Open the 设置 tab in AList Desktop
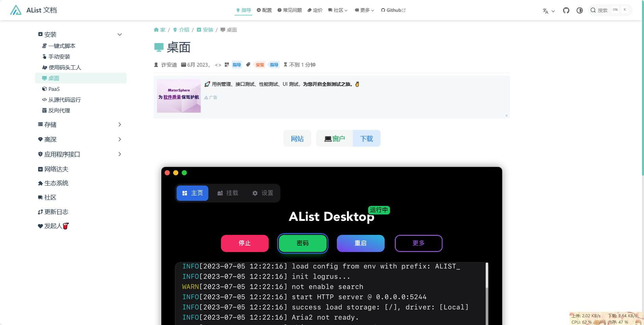644x325 pixels. coord(263,193)
